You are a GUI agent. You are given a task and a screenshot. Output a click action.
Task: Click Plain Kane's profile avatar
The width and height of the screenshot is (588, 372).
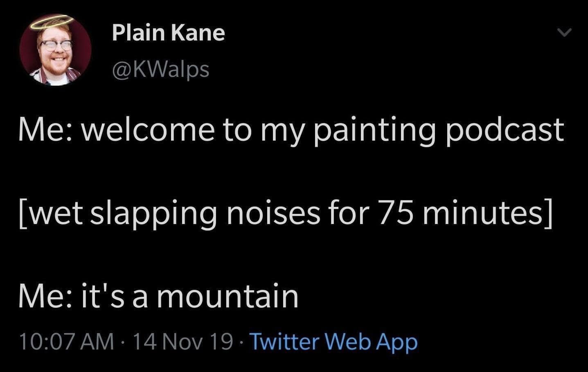(55, 51)
